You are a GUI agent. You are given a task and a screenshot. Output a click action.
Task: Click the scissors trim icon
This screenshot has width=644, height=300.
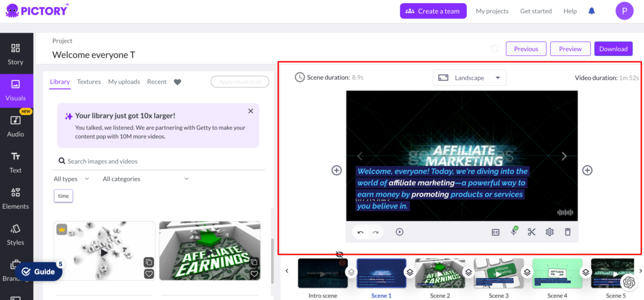(x=531, y=232)
